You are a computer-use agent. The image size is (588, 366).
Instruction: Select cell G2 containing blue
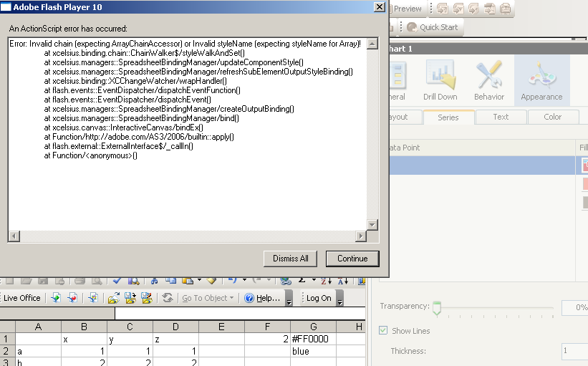coord(313,351)
